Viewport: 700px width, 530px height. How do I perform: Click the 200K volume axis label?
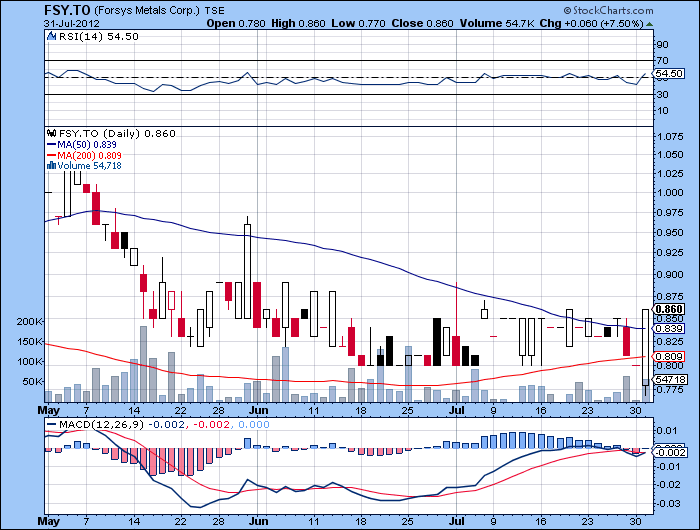coord(29,321)
